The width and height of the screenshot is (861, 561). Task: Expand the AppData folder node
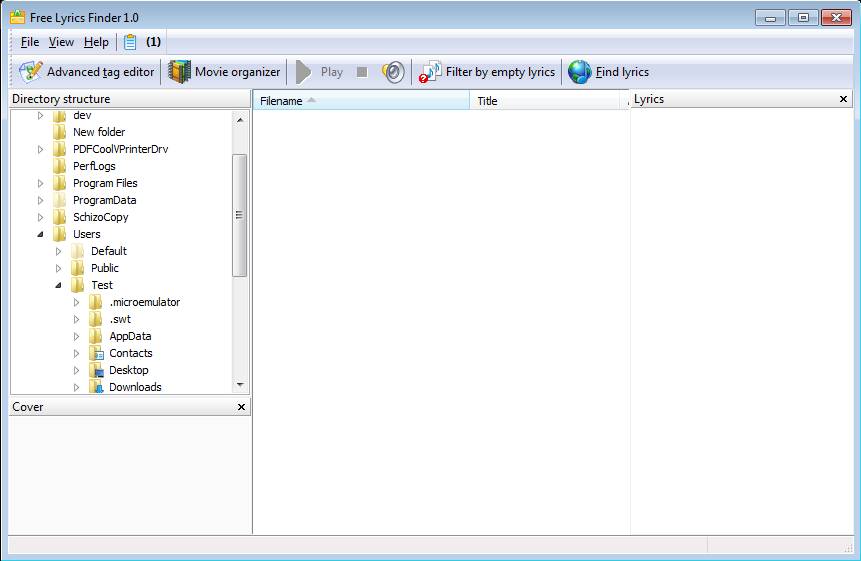tap(77, 336)
